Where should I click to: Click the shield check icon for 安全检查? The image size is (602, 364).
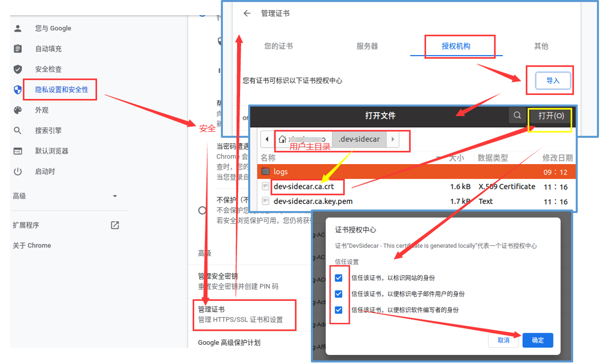18,69
